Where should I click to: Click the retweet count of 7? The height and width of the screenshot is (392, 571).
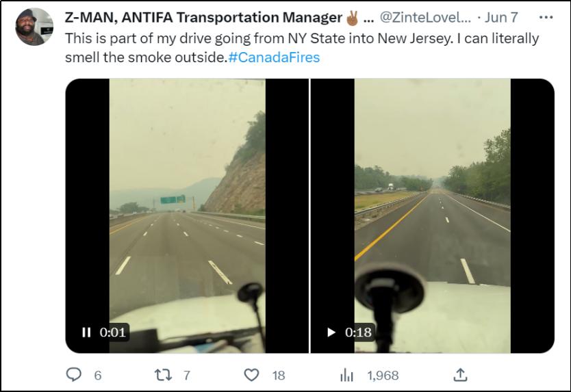click(x=187, y=375)
